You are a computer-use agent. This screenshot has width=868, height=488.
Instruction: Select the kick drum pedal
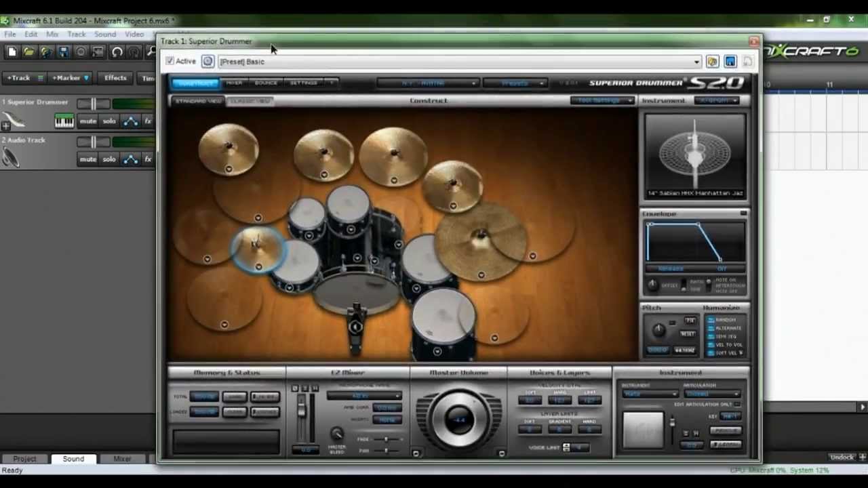356,327
